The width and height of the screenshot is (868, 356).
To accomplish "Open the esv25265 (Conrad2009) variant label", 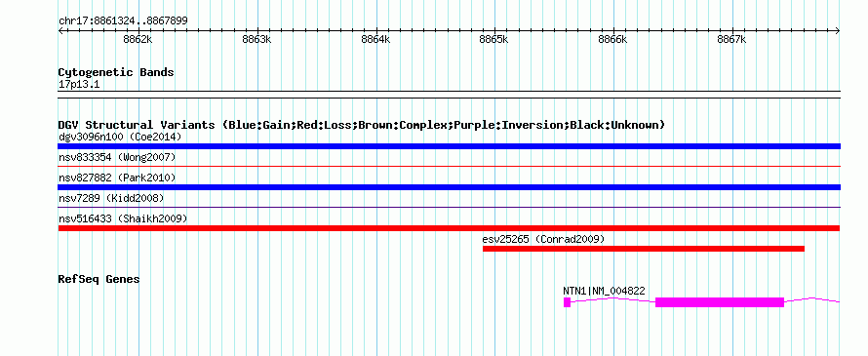I will click(x=543, y=239).
